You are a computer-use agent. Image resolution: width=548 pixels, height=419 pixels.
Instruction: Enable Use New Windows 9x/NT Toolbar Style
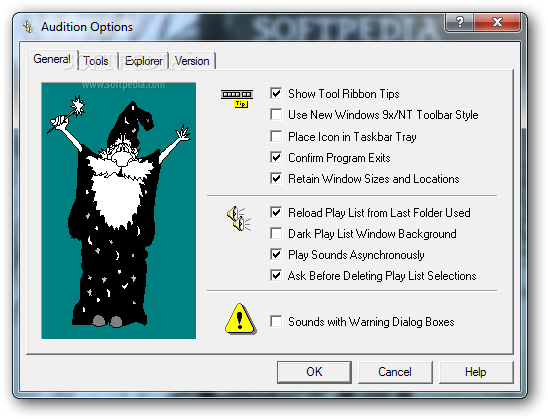276,115
